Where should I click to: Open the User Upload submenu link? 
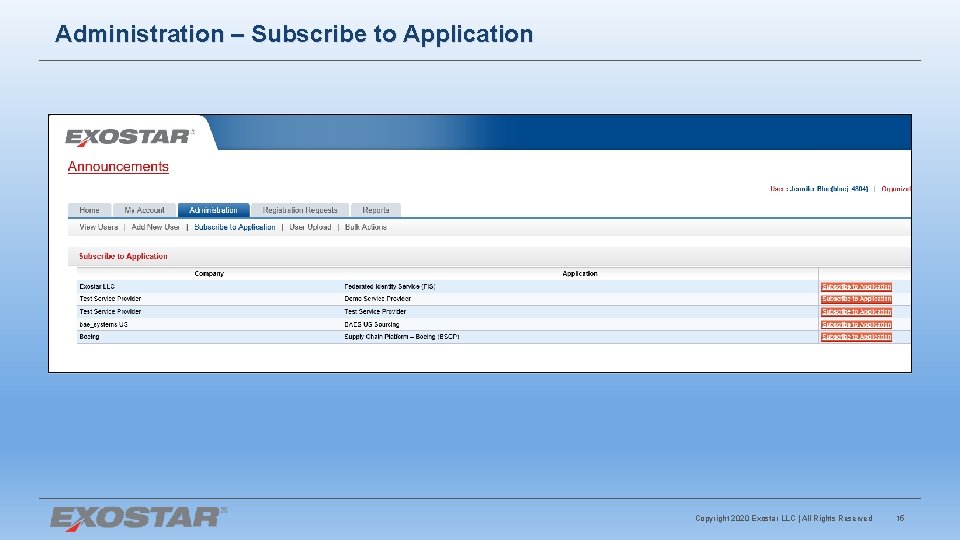(x=310, y=227)
